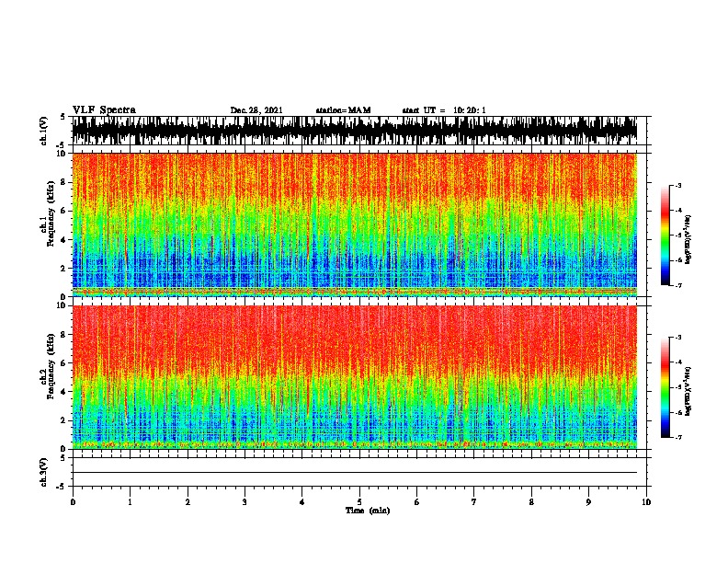Click time axis tick label 1

130,502
